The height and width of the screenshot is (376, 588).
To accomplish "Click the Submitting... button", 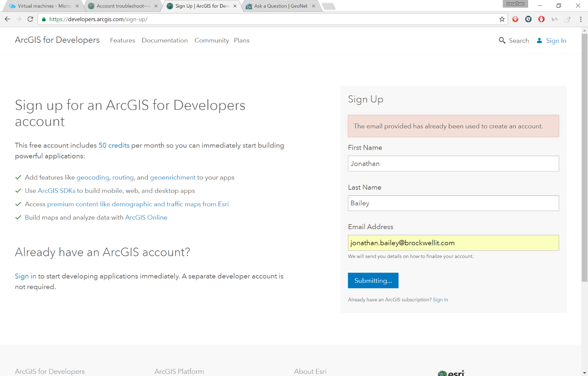I will (373, 281).
